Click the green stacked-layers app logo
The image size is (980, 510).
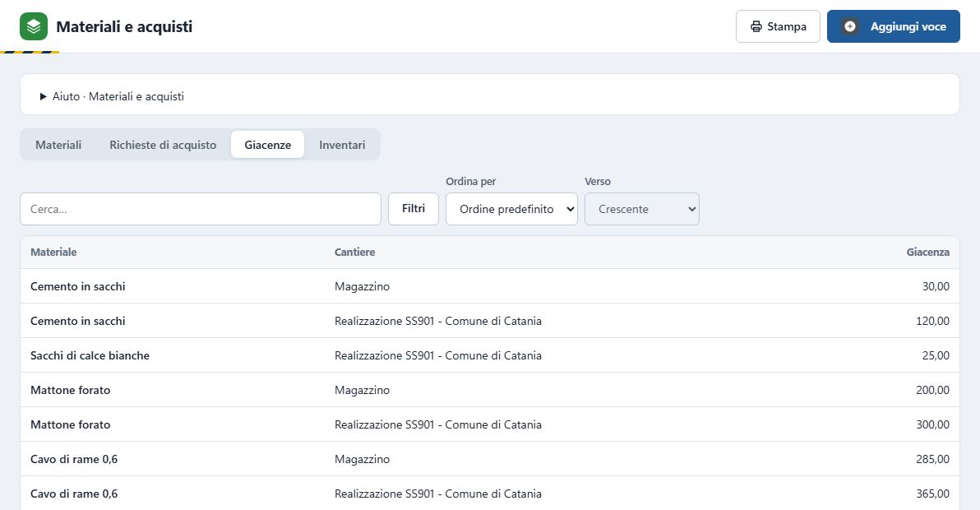point(34,26)
